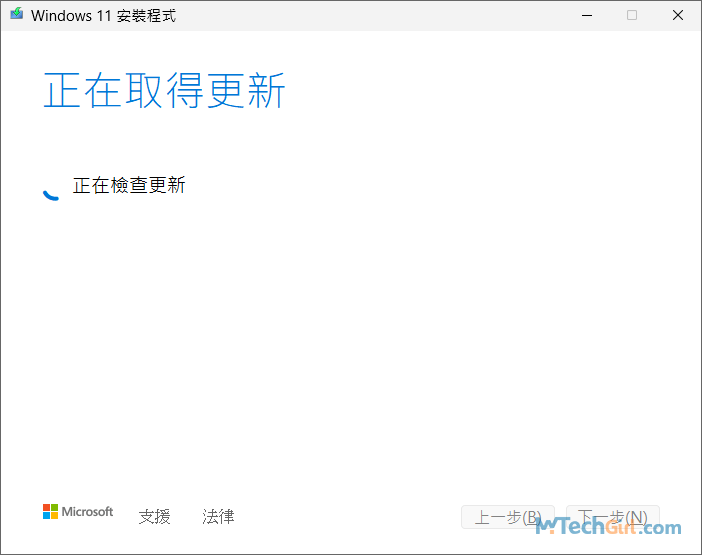The height and width of the screenshot is (555, 702).
Task: Minimize the Windows 11 安裝程式 window
Action: pyautogui.click(x=585, y=15)
